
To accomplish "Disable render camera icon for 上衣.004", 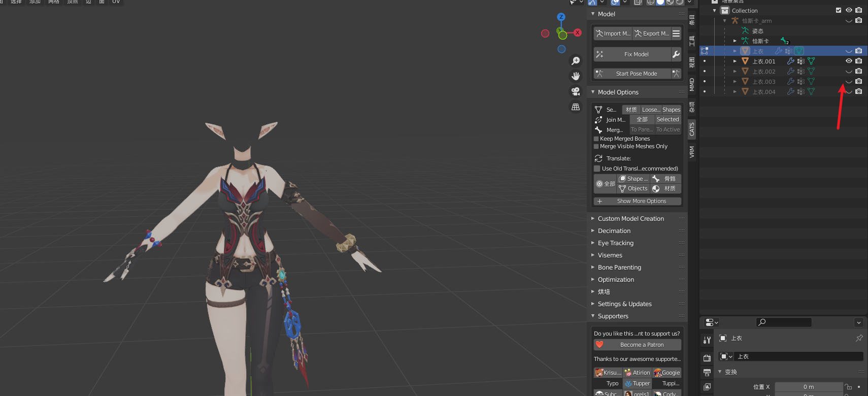I will pyautogui.click(x=859, y=92).
